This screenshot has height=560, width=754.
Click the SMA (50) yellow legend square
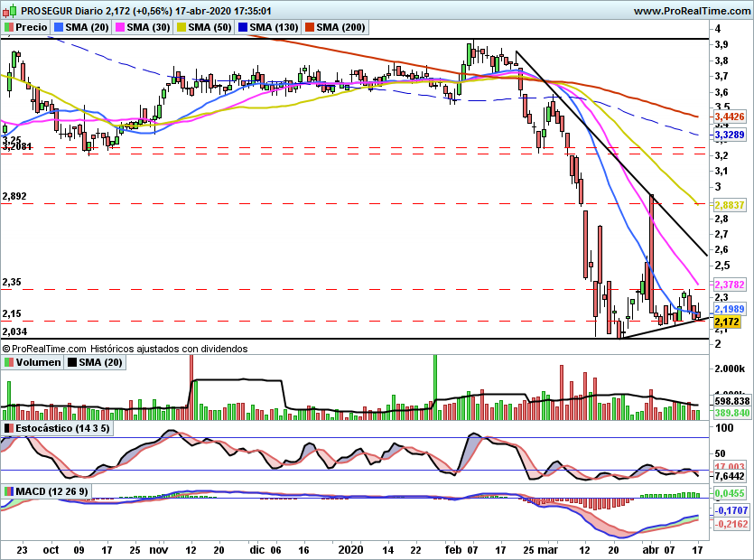point(182,27)
